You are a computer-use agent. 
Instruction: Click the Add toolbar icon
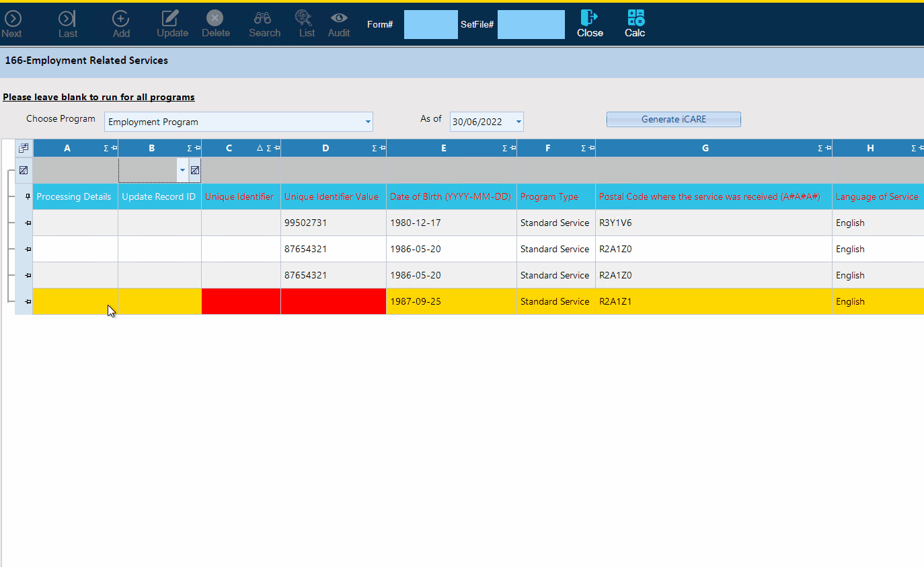tap(121, 19)
